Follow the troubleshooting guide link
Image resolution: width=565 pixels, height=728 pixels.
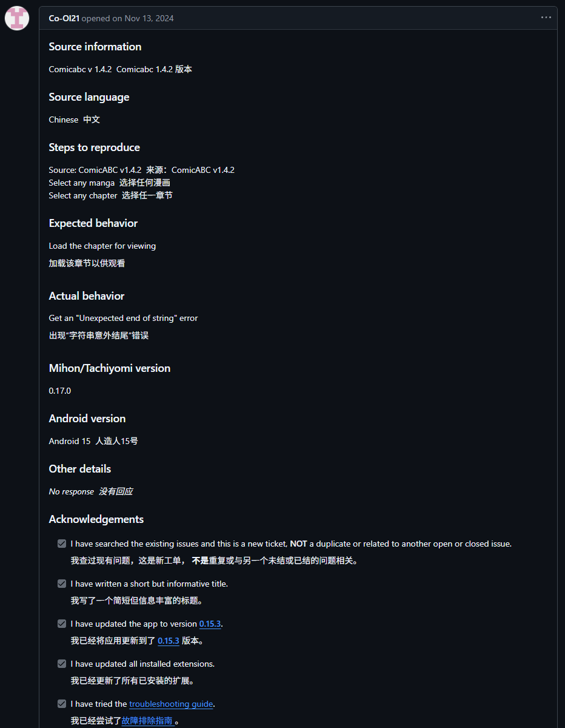click(x=171, y=704)
